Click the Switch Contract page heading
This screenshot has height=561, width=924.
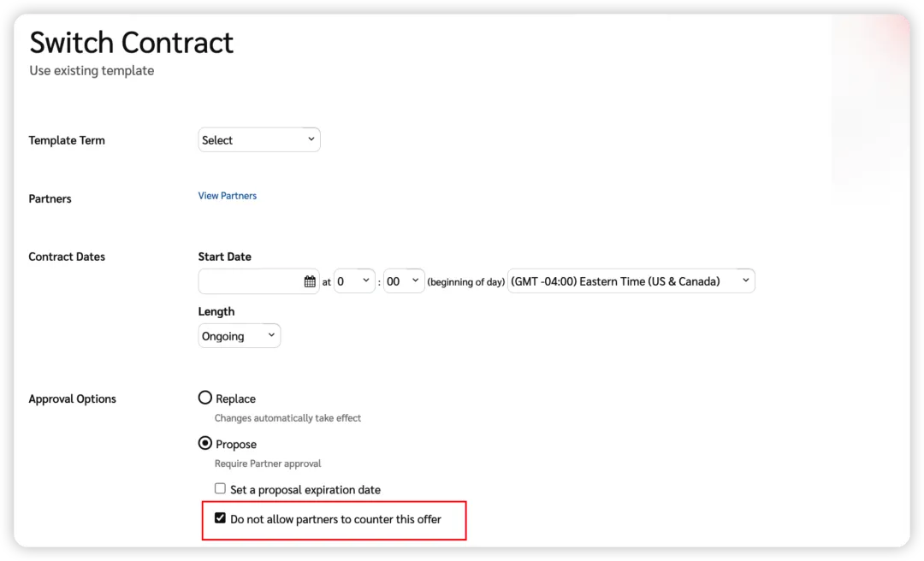click(131, 42)
